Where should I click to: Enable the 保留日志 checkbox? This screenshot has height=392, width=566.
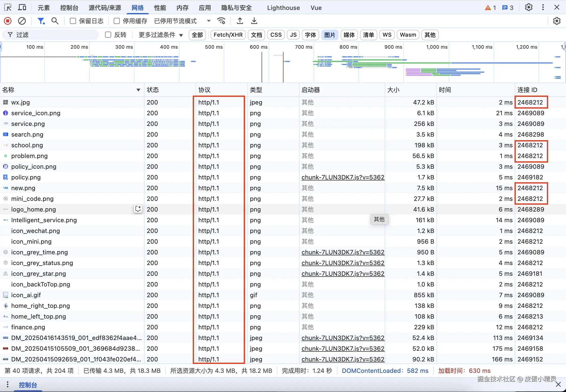coord(73,21)
